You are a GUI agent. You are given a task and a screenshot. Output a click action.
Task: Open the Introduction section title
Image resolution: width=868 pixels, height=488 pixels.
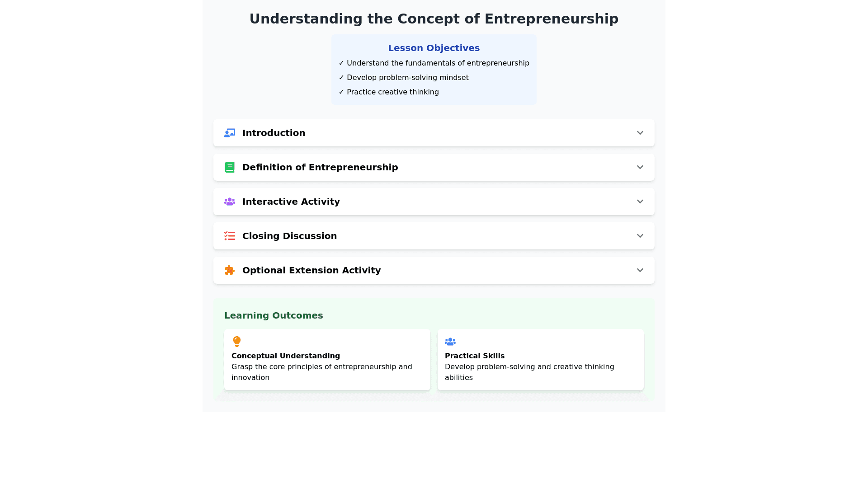click(x=274, y=133)
